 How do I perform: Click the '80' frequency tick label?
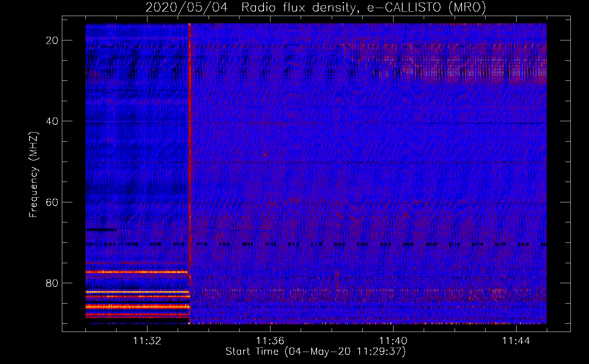click(x=52, y=283)
